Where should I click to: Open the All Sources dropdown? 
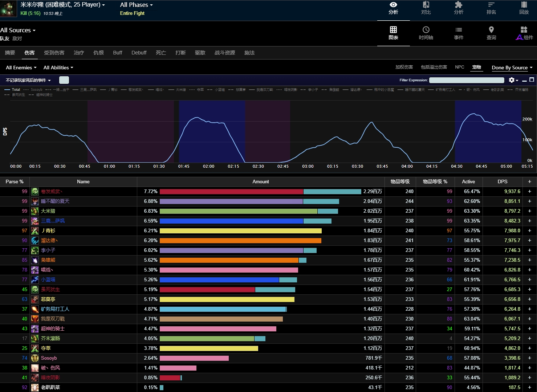18,30
